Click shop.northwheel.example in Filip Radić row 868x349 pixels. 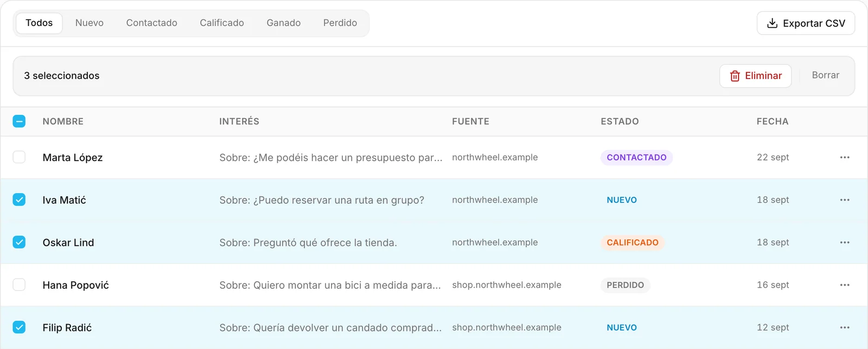point(507,327)
